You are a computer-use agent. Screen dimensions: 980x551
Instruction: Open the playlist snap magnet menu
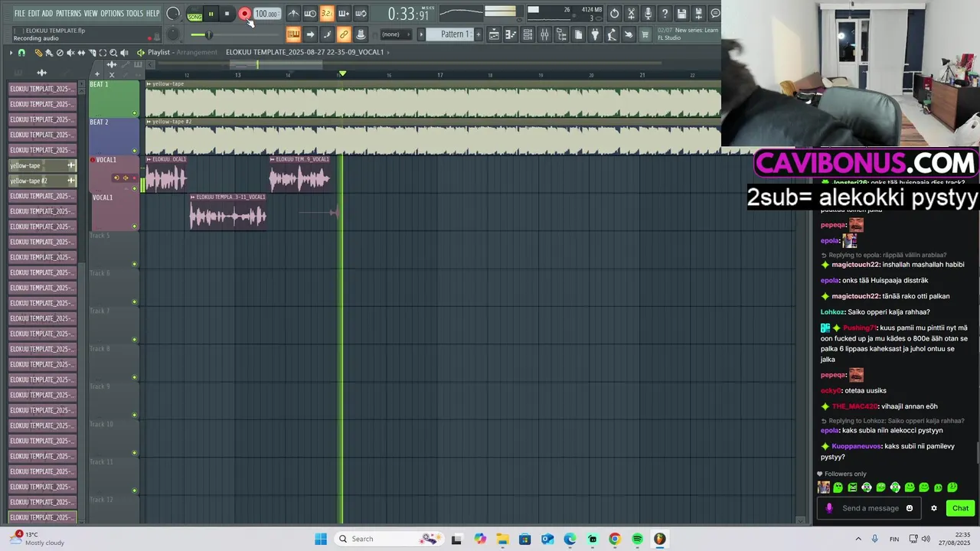point(21,52)
